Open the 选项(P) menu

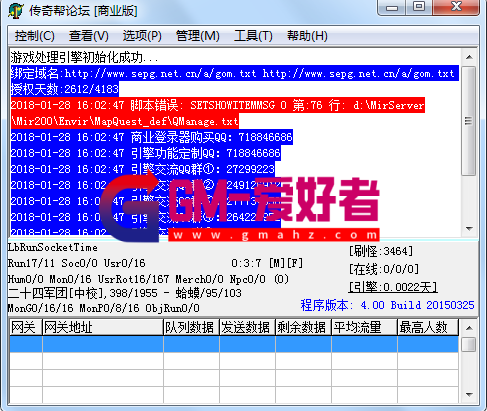142,36
